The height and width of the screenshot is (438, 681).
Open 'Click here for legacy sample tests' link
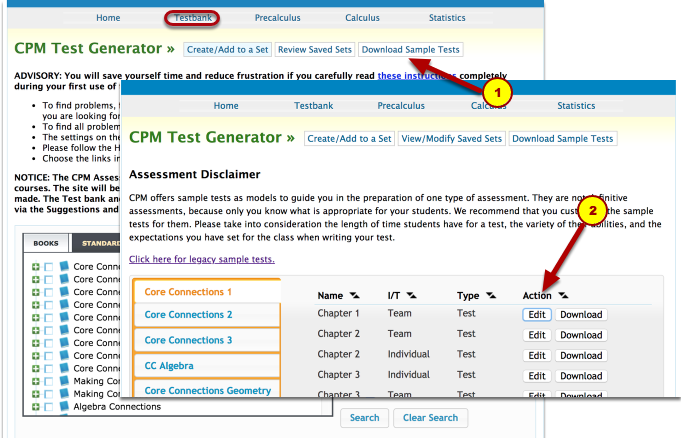pyautogui.click(x=202, y=259)
